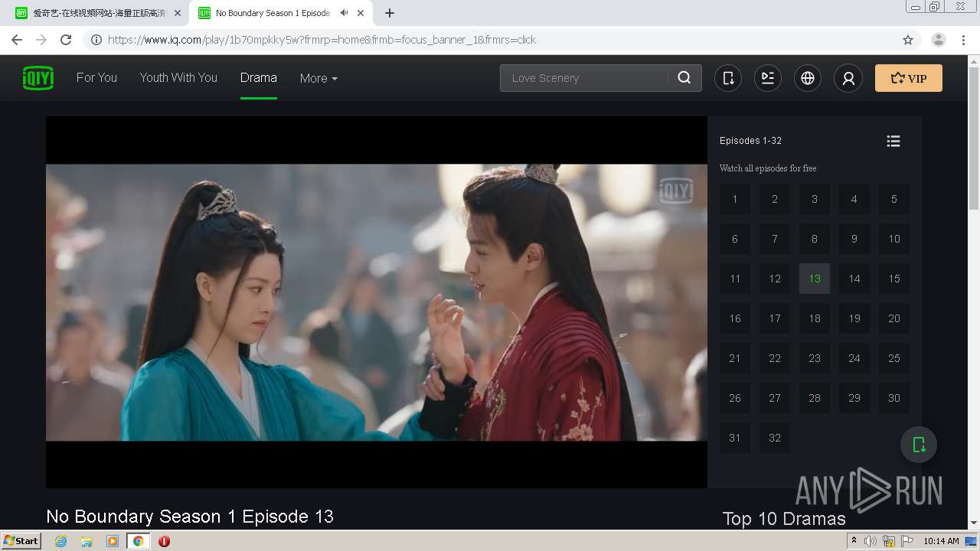The height and width of the screenshot is (551, 980).
Task: Open the Chrome three-dot menu
Action: coord(964,40)
